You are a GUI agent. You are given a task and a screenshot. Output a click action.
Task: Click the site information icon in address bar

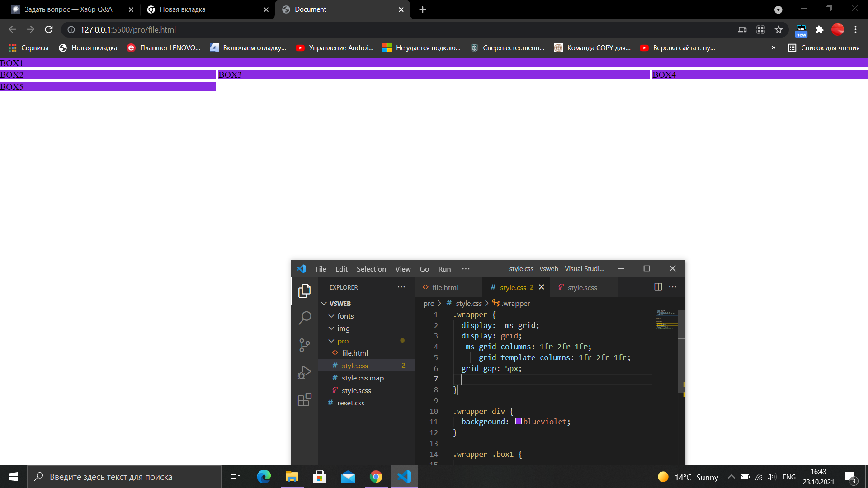(71, 29)
